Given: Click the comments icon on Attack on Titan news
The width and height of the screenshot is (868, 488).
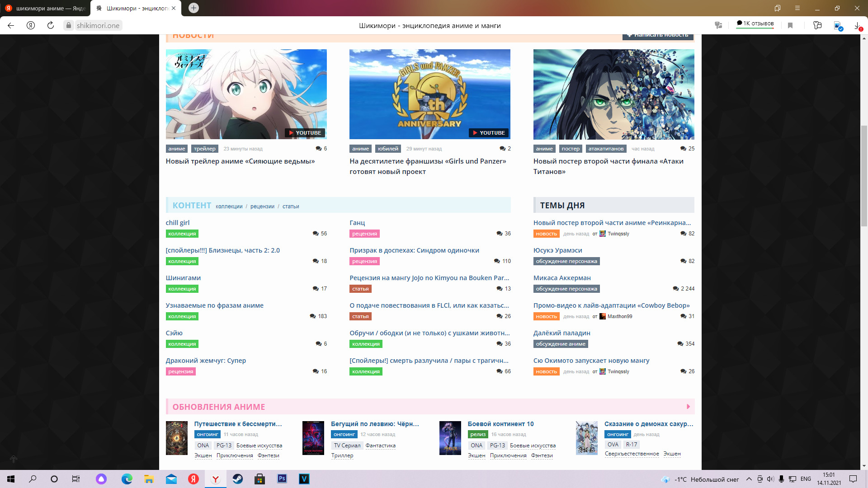Looking at the screenshot, I should [x=683, y=149].
